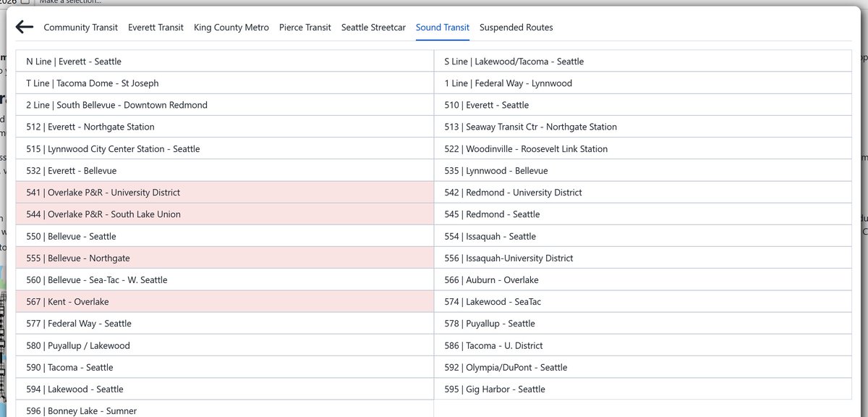Open route 512 Everett - Northgate Station
Image resolution: width=868 pixels, height=417 pixels.
224,127
